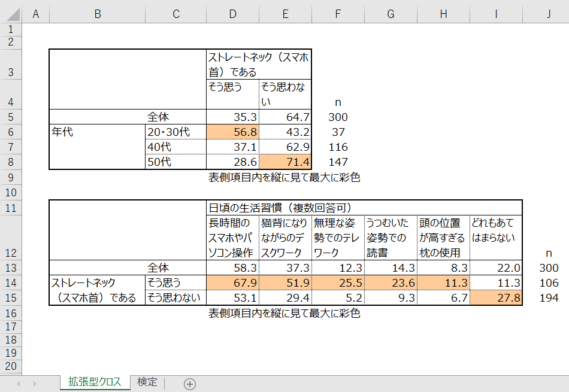Click どれもあてはまらない header

(496, 238)
